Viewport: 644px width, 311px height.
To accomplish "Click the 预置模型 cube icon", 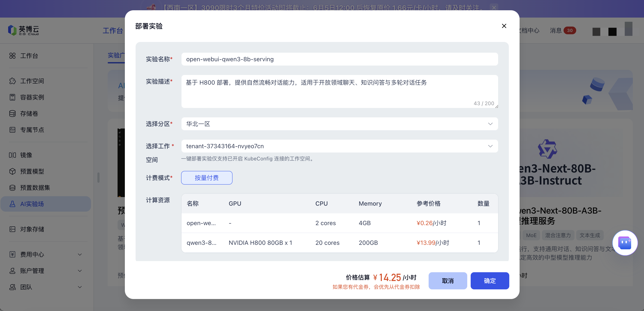I will tap(12, 171).
